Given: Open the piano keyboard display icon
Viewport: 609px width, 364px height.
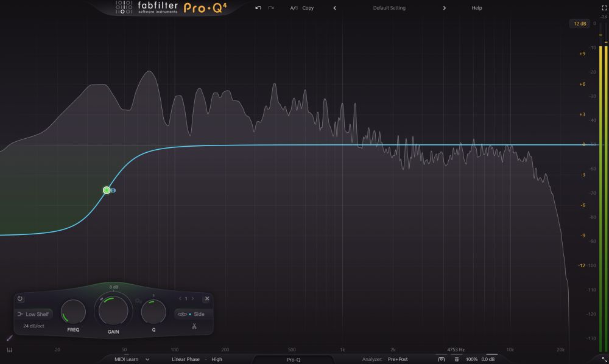Looking at the screenshot, I should coord(10,349).
